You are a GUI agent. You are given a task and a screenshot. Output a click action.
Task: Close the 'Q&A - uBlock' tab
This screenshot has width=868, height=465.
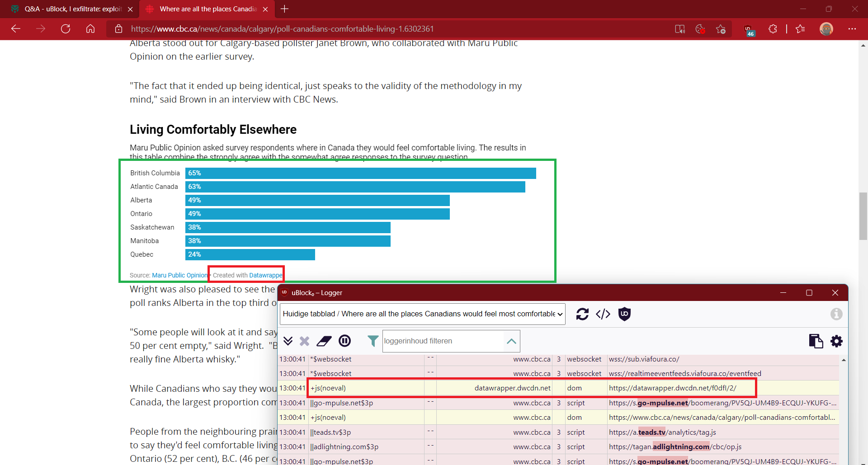pyautogui.click(x=130, y=9)
